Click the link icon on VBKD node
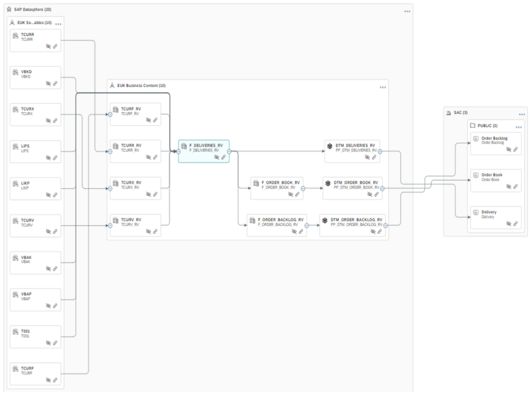The image size is (532, 395). tap(55, 84)
